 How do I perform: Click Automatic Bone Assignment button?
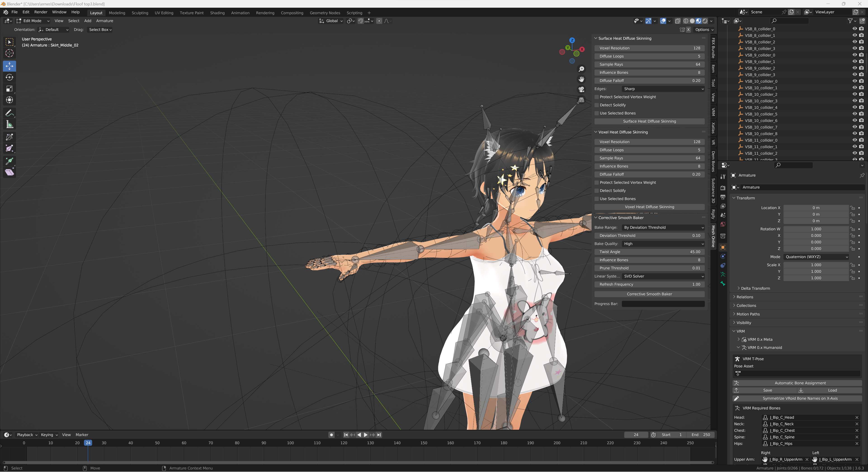coord(800,383)
